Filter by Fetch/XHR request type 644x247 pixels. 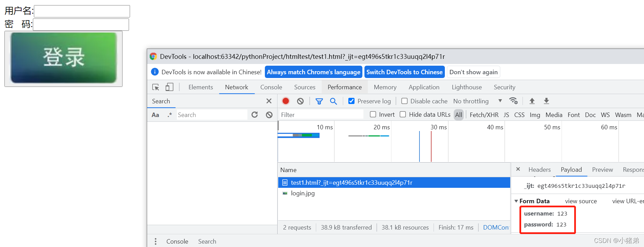click(484, 115)
